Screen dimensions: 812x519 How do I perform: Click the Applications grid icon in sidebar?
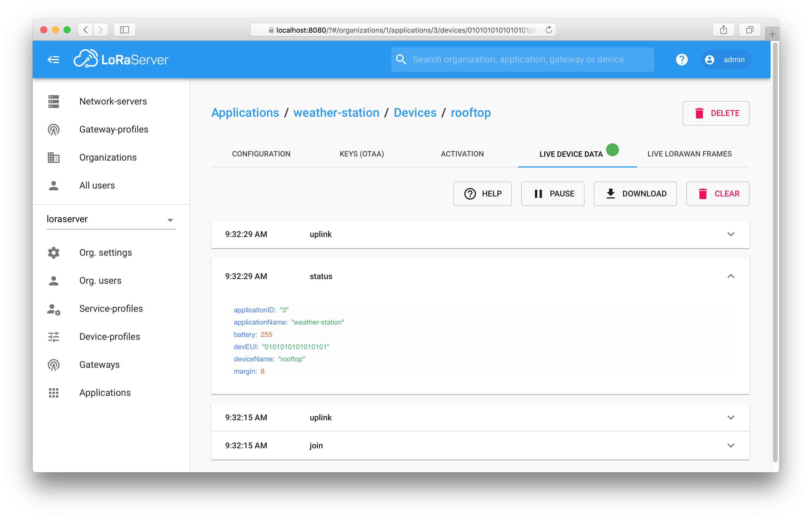pos(54,393)
